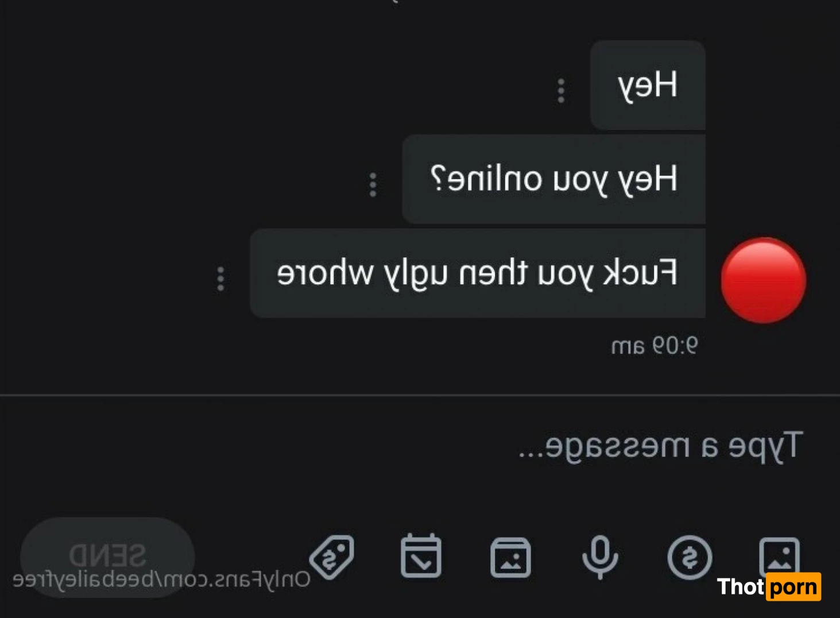Click the 9:09 am timestamp
840x618 pixels.
pos(655,346)
